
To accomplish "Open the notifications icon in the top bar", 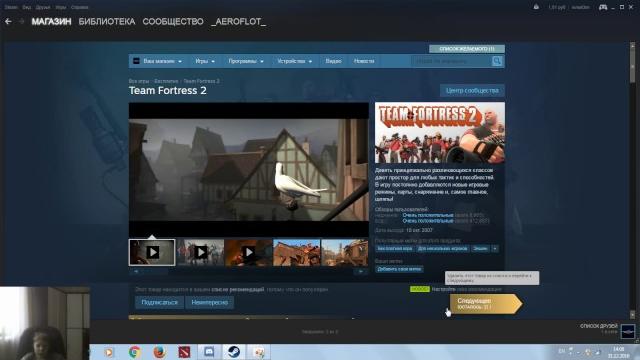I will pos(536,7).
